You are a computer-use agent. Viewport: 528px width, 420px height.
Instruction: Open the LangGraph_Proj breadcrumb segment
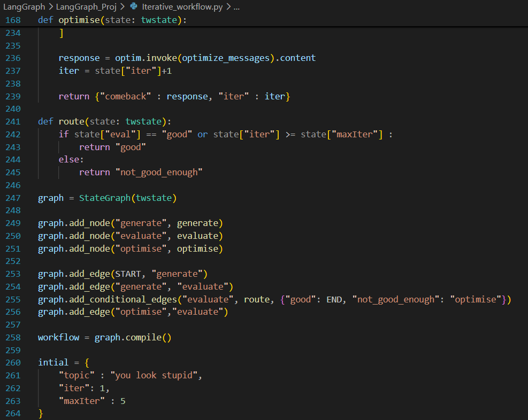pyautogui.click(x=86, y=7)
